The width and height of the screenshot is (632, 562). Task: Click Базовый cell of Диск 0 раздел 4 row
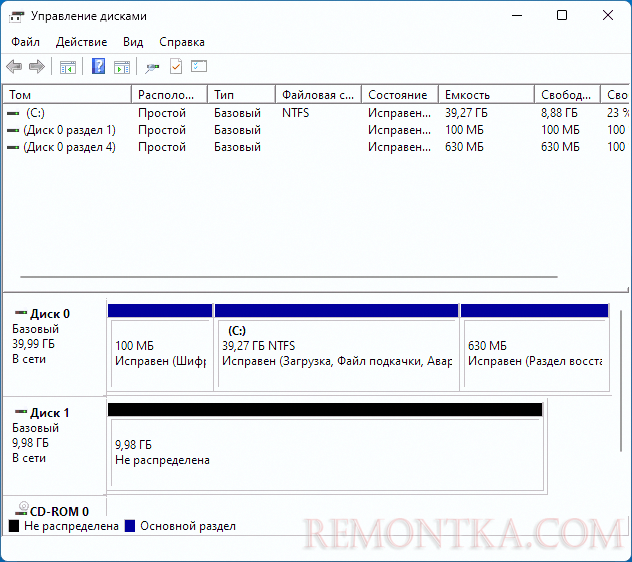(x=237, y=147)
